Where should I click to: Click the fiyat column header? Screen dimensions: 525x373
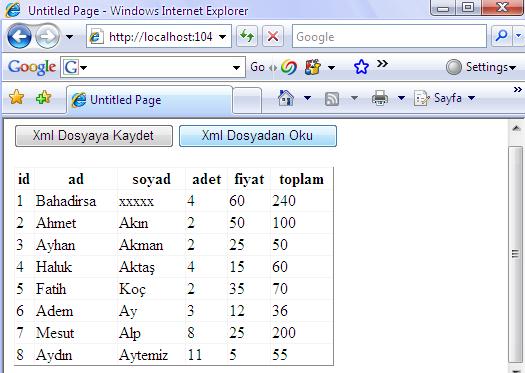pyautogui.click(x=249, y=179)
